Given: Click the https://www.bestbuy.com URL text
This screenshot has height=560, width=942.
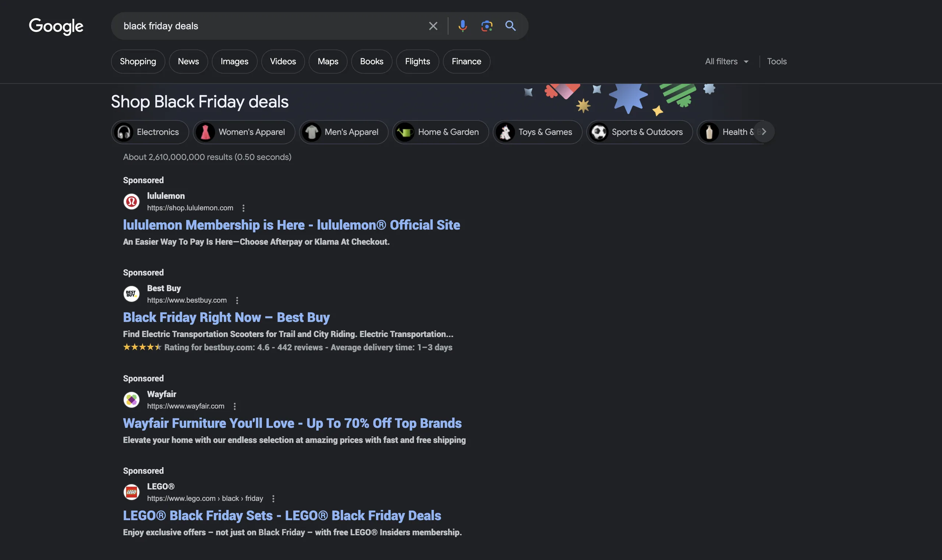Looking at the screenshot, I should 187,300.
